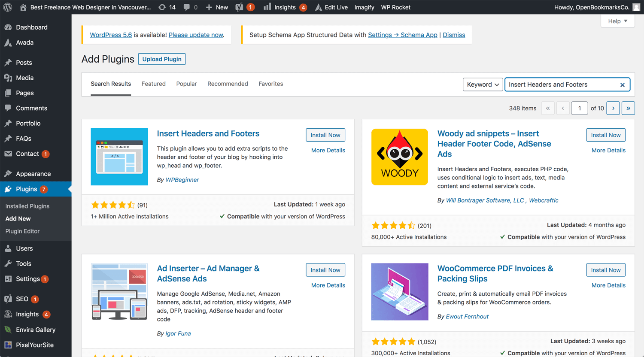Install WooCommerce PDF Invoices plugin

606,270
